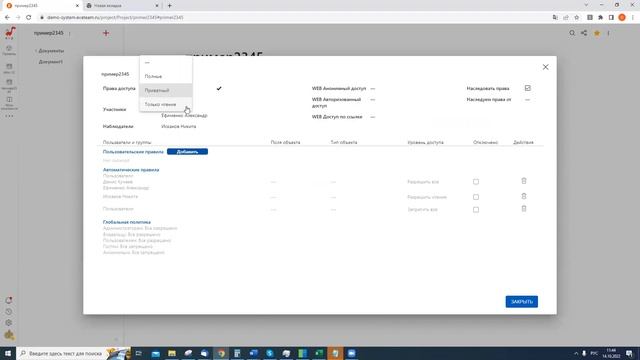Open the Zoom icon on the taskbar
The image size is (640, 360).
[x=351, y=353]
